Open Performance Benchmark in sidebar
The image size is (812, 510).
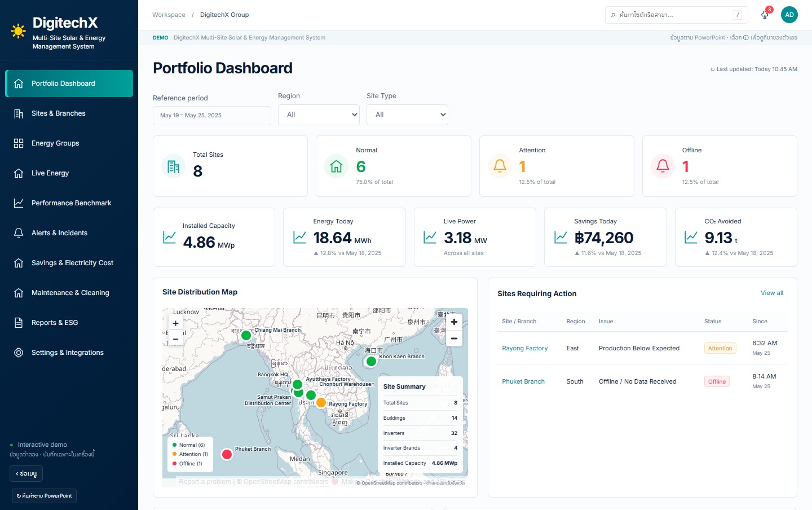69,203
